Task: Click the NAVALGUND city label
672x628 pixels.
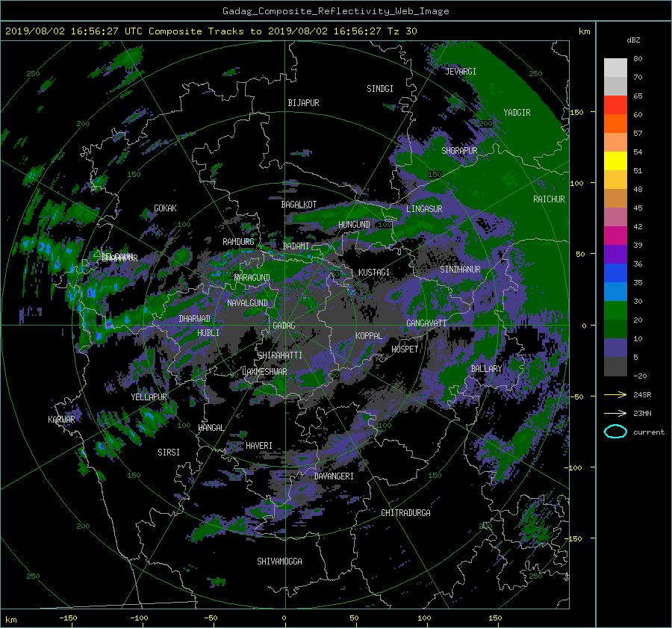Action: 247,303
